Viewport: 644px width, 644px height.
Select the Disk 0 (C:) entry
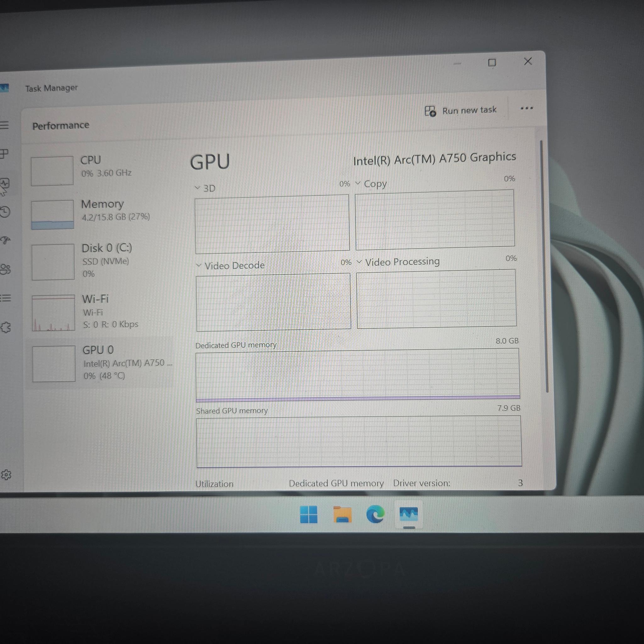click(100, 261)
